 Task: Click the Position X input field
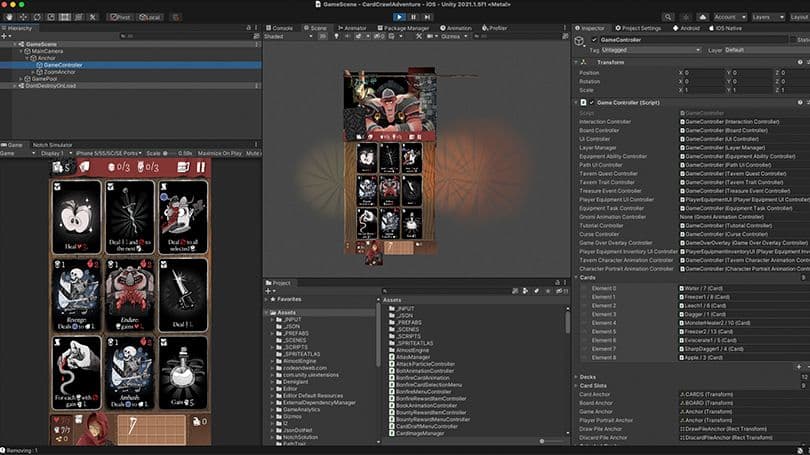(x=704, y=73)
